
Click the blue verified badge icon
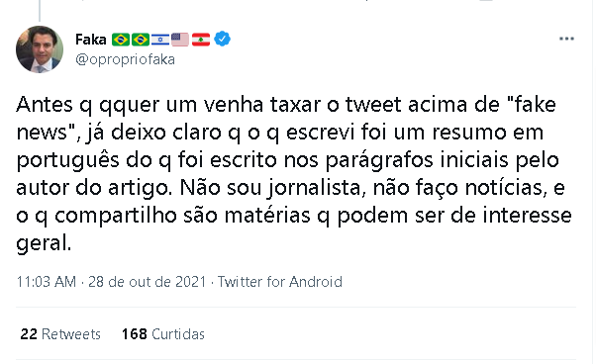pyautogui.click(x=223, y=40)
